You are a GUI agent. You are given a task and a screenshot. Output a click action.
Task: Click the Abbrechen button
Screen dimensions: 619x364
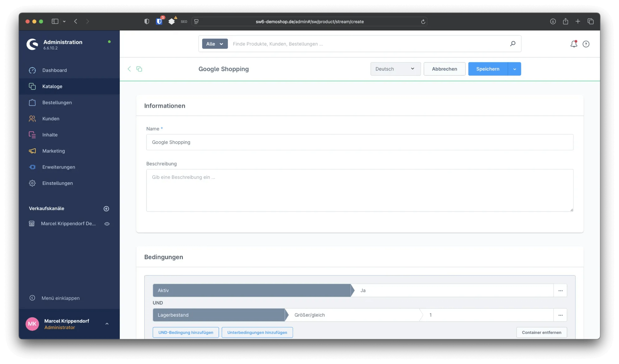click(x=444, y=69)
